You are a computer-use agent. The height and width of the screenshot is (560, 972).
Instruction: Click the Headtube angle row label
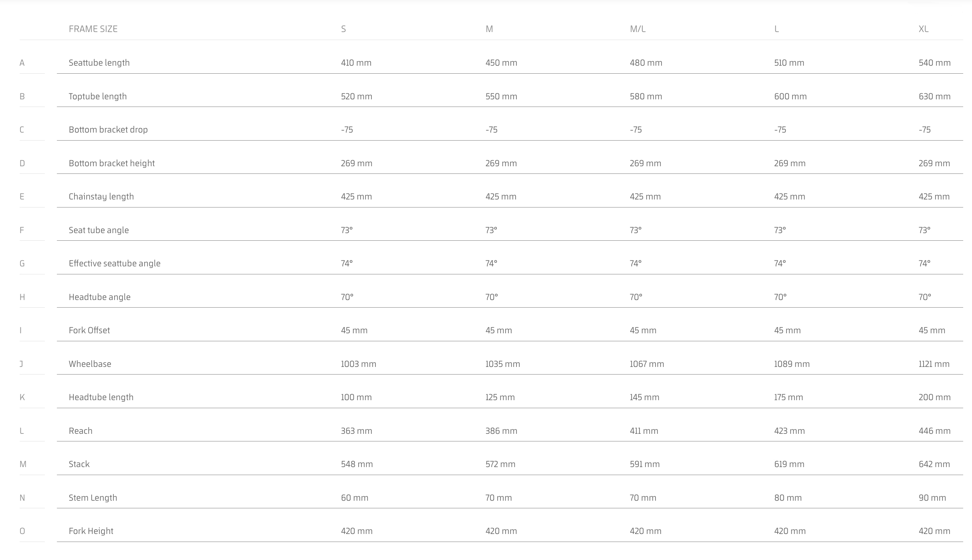[x=100, y=297]
